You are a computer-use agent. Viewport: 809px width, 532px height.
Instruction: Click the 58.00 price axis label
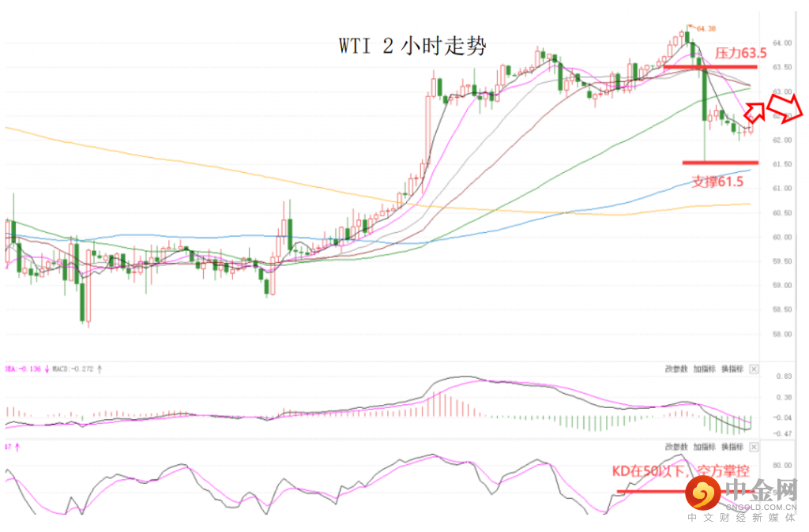pos(782,334)
